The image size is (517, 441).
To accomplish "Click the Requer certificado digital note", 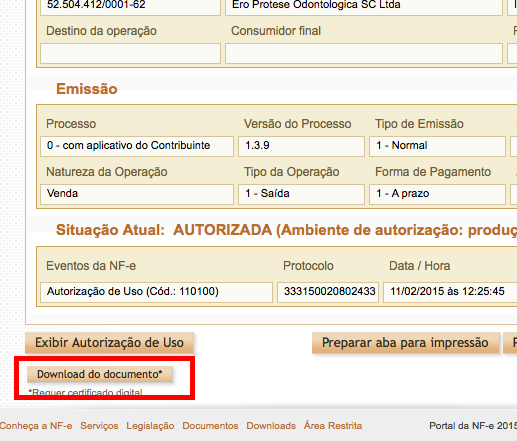I will [86, 392].
